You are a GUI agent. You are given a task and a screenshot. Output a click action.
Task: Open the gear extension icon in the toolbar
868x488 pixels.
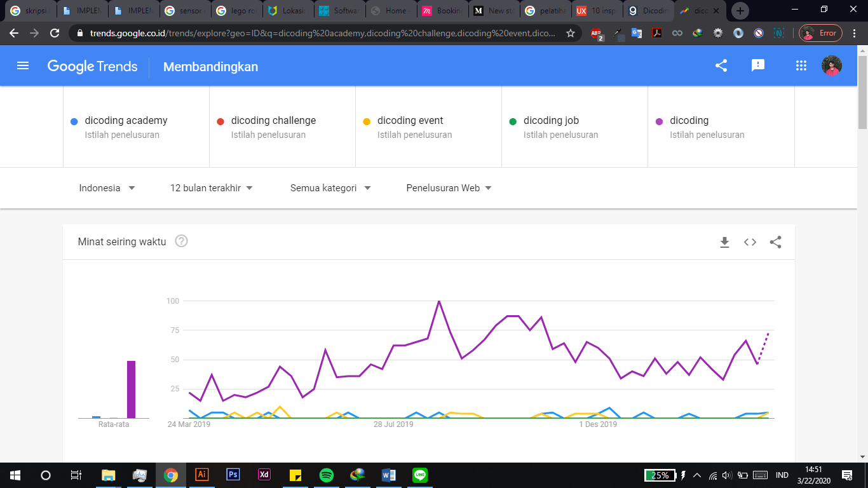coord(718,33)
